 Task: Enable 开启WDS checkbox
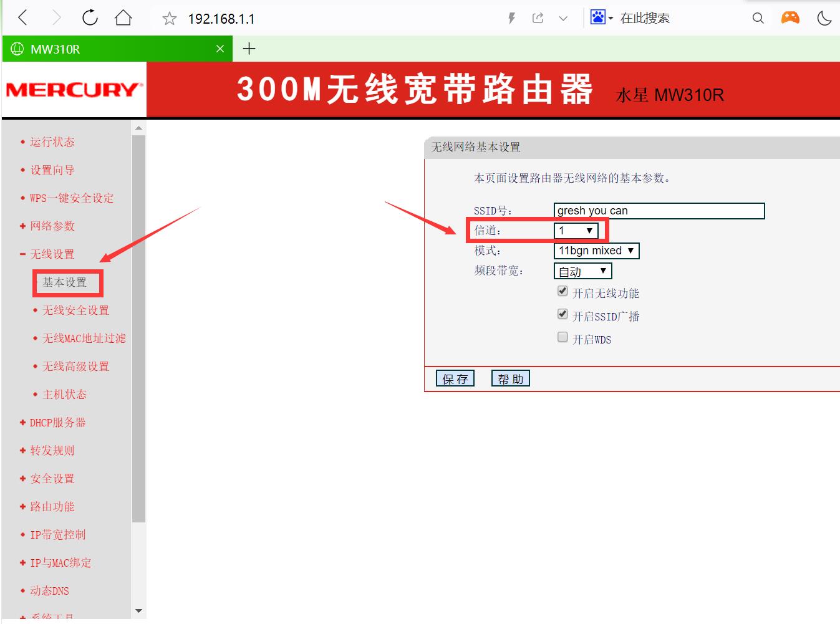pyautogui.click(x=562, y=337)
